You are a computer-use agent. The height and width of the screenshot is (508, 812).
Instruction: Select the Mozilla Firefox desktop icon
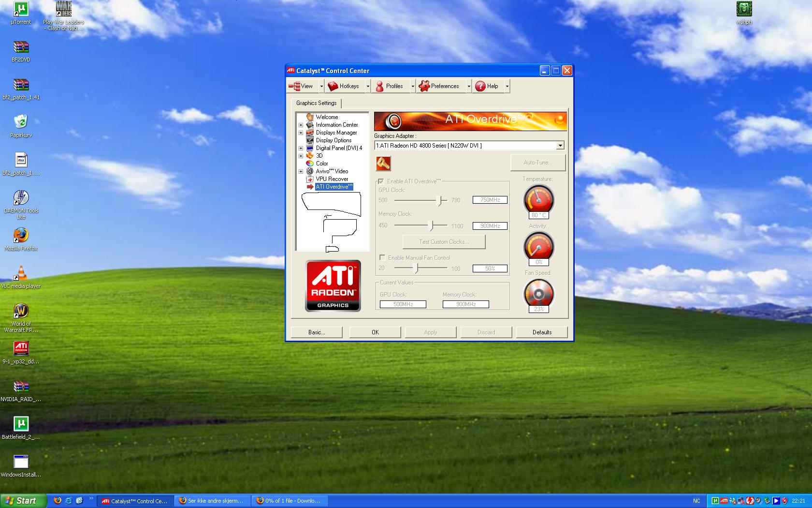pos(21,240)
